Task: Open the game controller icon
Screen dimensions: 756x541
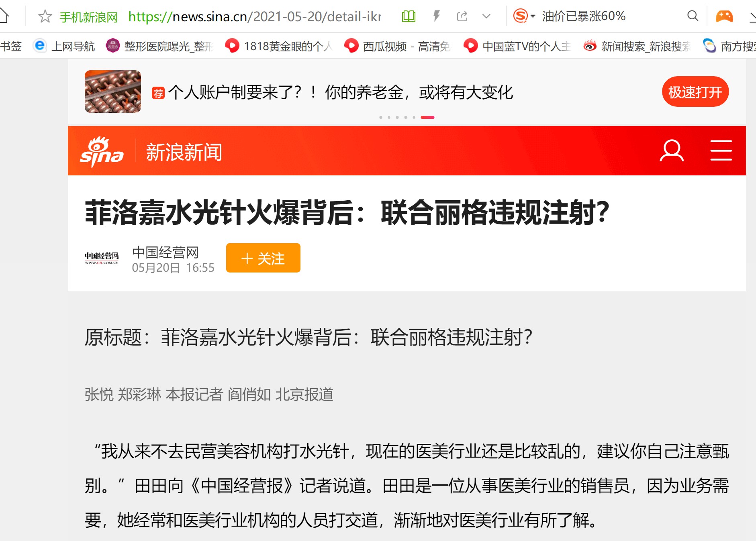Action: pos(724,16)
